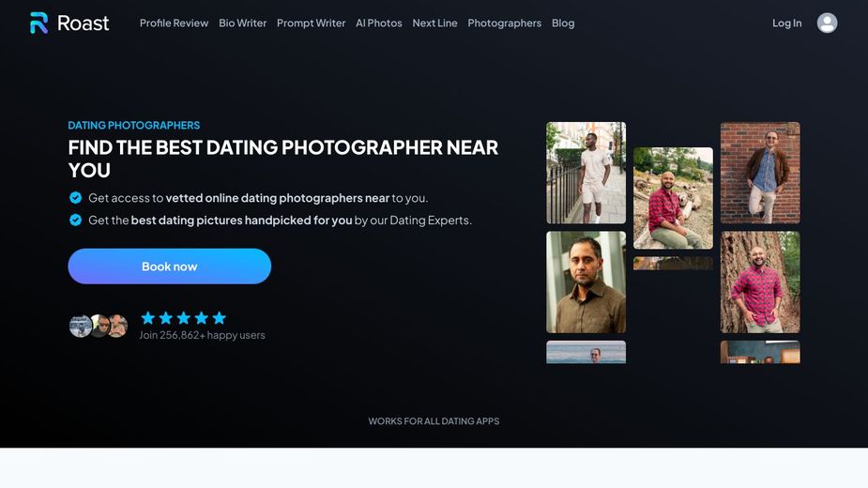Open the user profile avatar icon
The image size is (868, 488).
[827, 23]
